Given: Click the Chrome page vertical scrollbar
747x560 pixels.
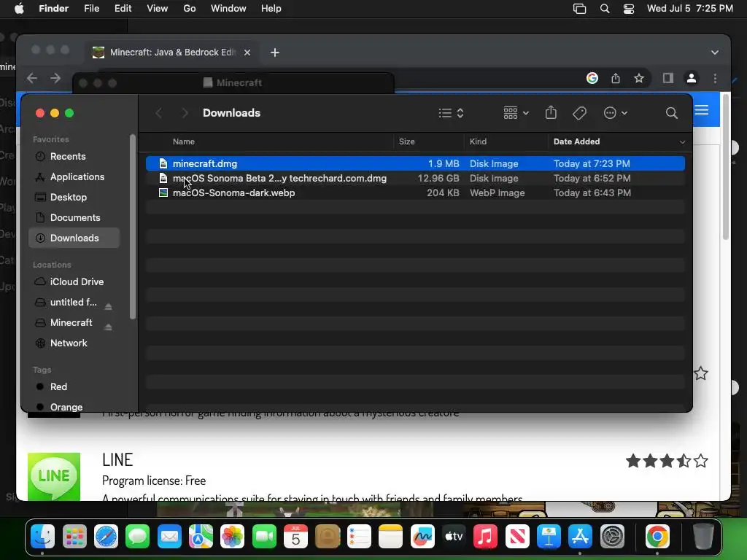Looking at the screenshot, I should click(726, 167).
